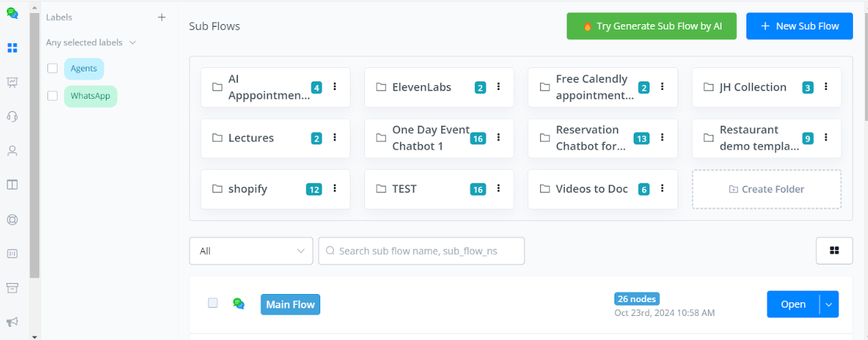Expand the arrow next to Open button
This screenshot has height=340, width=868.
830,304
